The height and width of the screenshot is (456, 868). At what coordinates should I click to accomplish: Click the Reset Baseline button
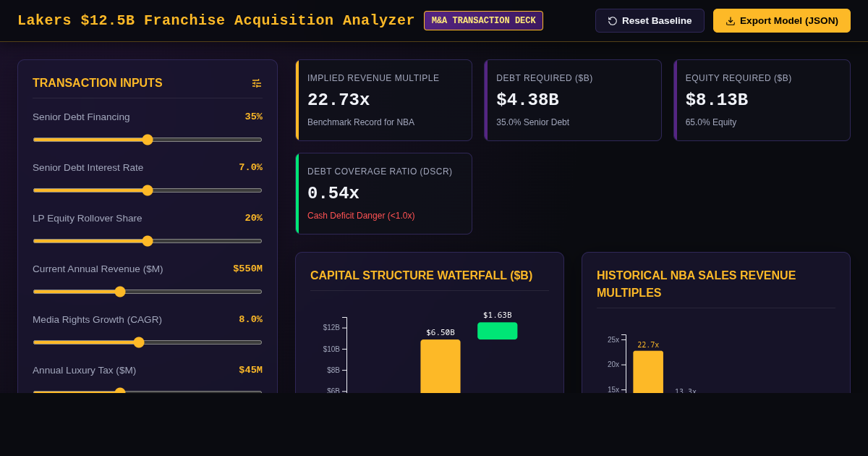pyautogui.click(x=650, y=20)
